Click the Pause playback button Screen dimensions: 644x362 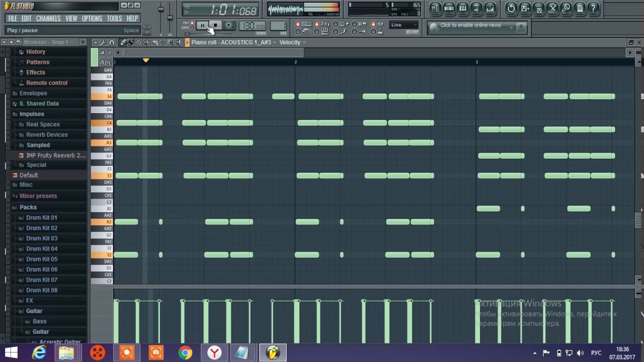(203, 25)
